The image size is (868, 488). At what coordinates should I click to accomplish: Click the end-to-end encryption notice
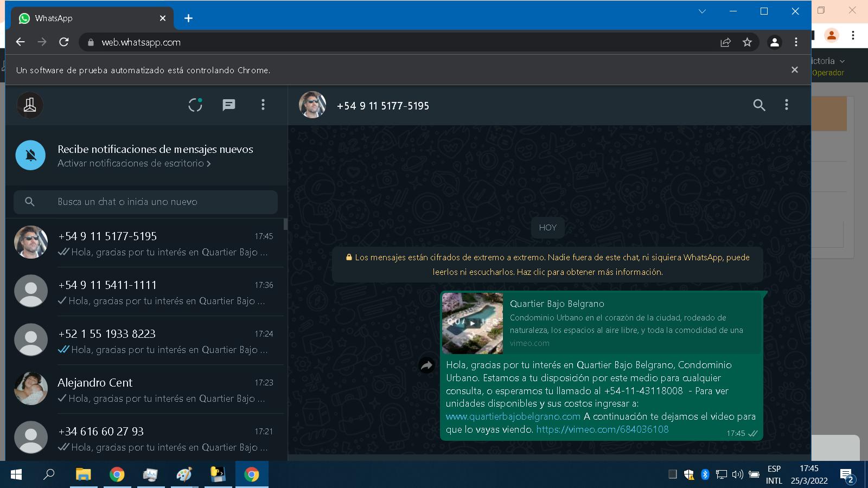(547, 265)
